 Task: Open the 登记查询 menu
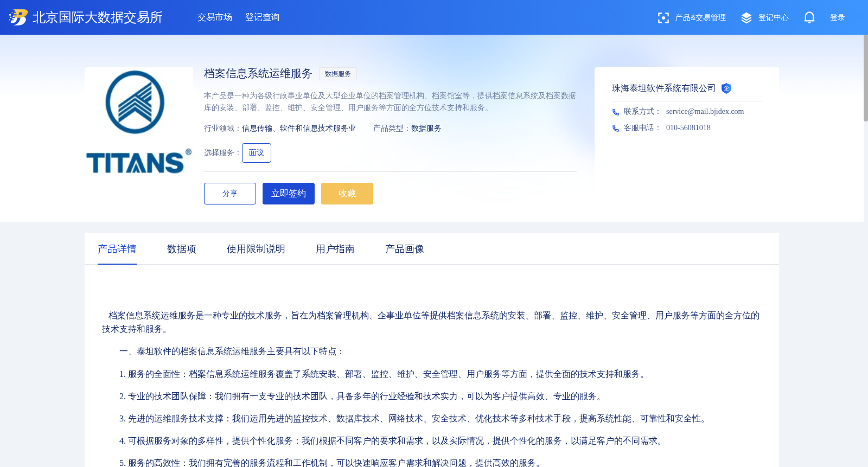(x=263, y=17)
